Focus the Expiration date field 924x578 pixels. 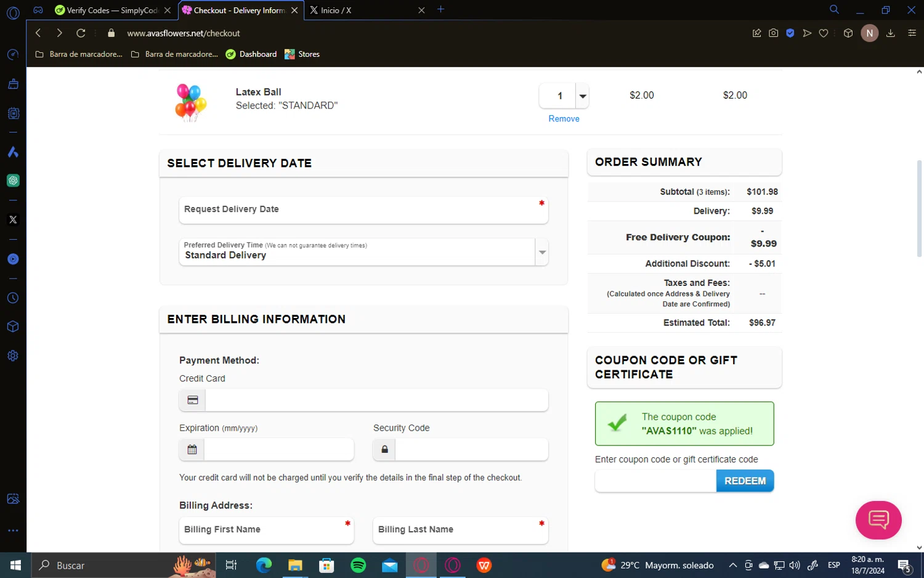pyautogui.click(x=279, y=449)
